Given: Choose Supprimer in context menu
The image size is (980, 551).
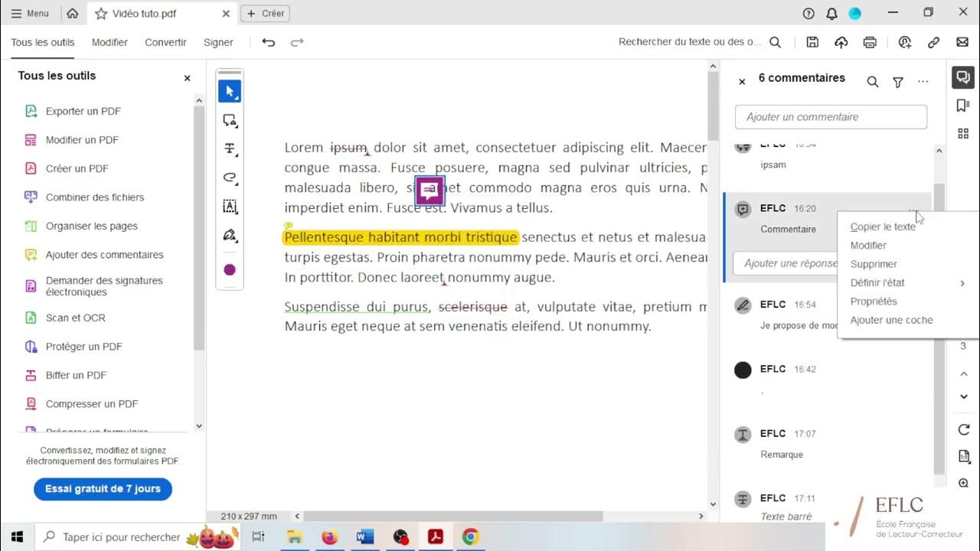Looking at the screenshot, I should click(x=874, y=264).
